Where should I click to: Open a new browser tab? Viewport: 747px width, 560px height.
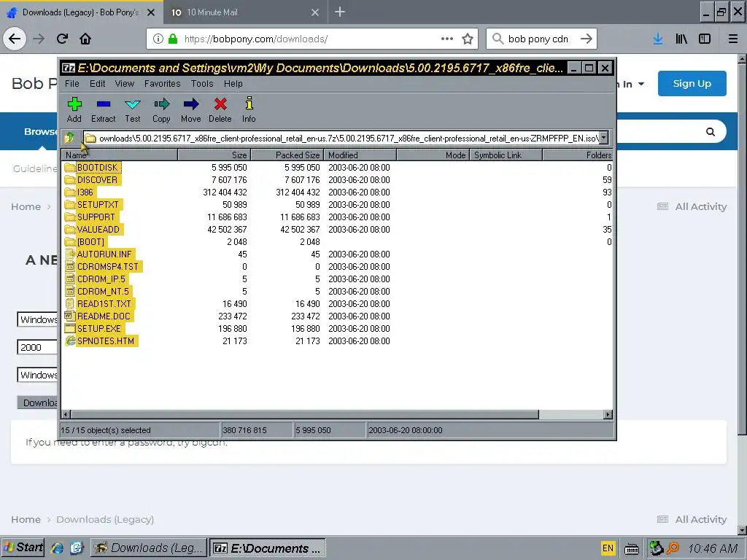click(340, 12)
